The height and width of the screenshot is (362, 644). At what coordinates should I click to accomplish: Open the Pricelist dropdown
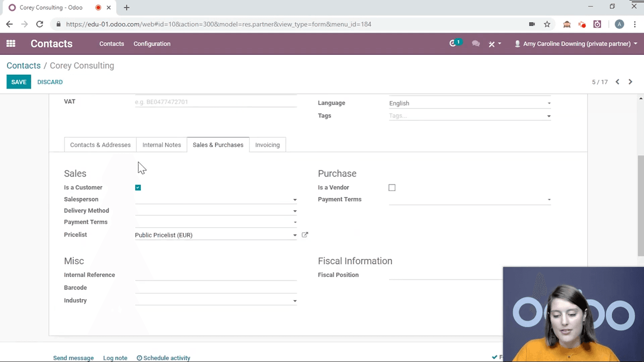point(295,235)
